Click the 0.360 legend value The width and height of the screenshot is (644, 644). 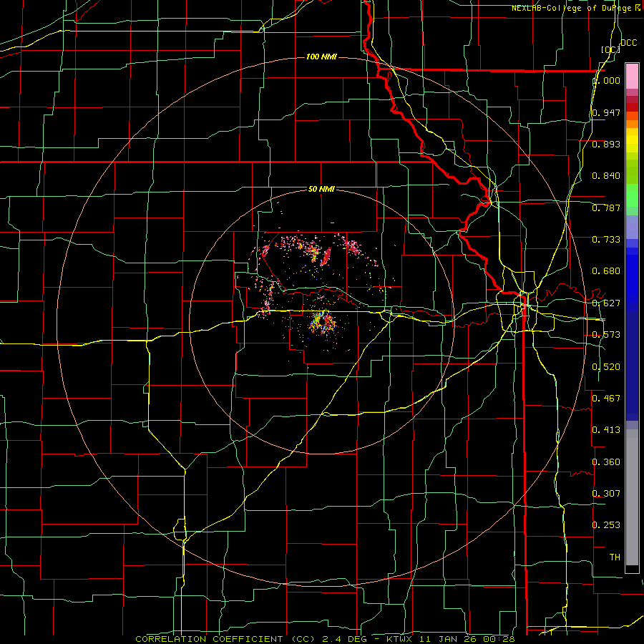606,462
